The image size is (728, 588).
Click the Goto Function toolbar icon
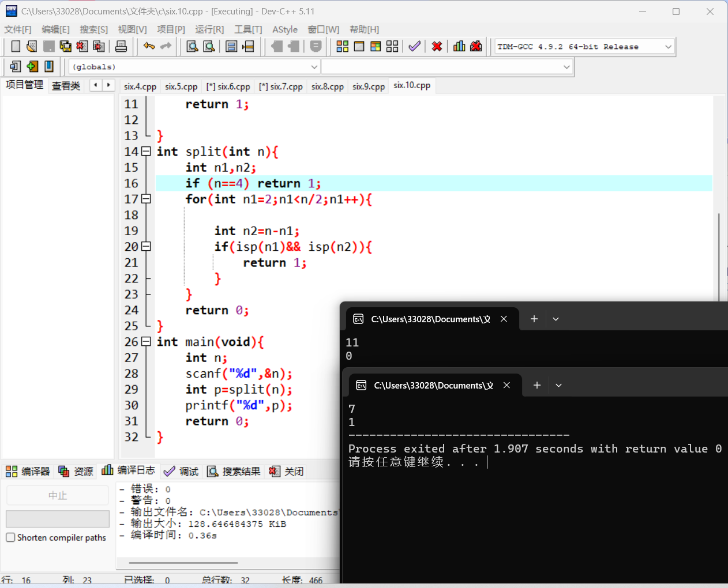(231, 47)
